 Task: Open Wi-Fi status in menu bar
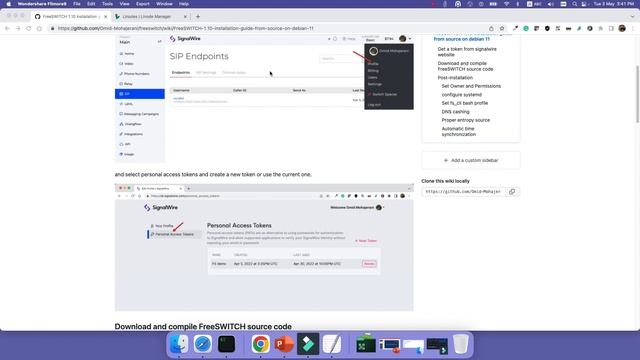pos(507,4)
